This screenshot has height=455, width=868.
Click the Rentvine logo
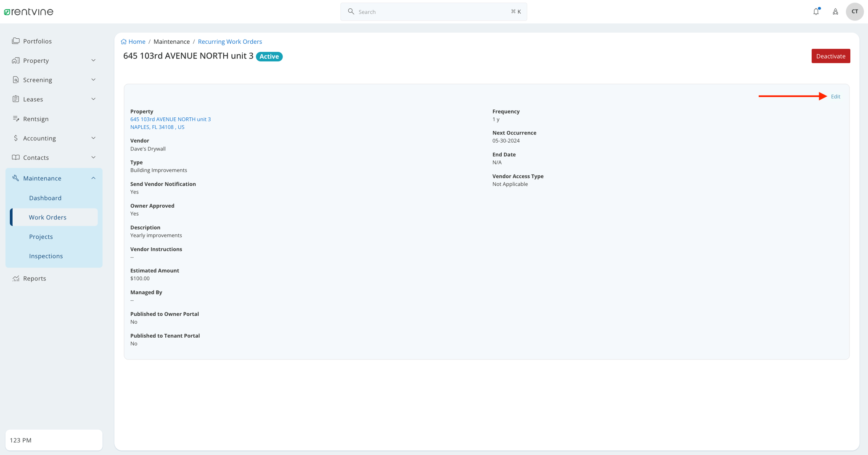coord(28,11)
